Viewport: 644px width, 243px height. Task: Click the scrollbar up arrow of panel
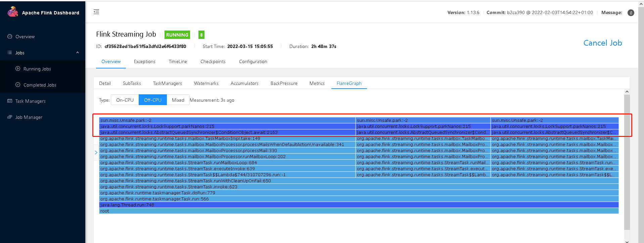(627, 92)
